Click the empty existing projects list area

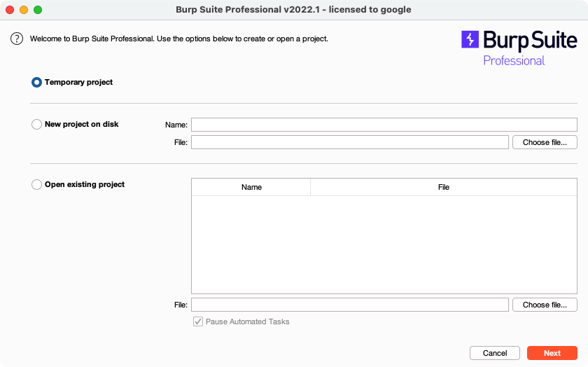pos(384,244)
